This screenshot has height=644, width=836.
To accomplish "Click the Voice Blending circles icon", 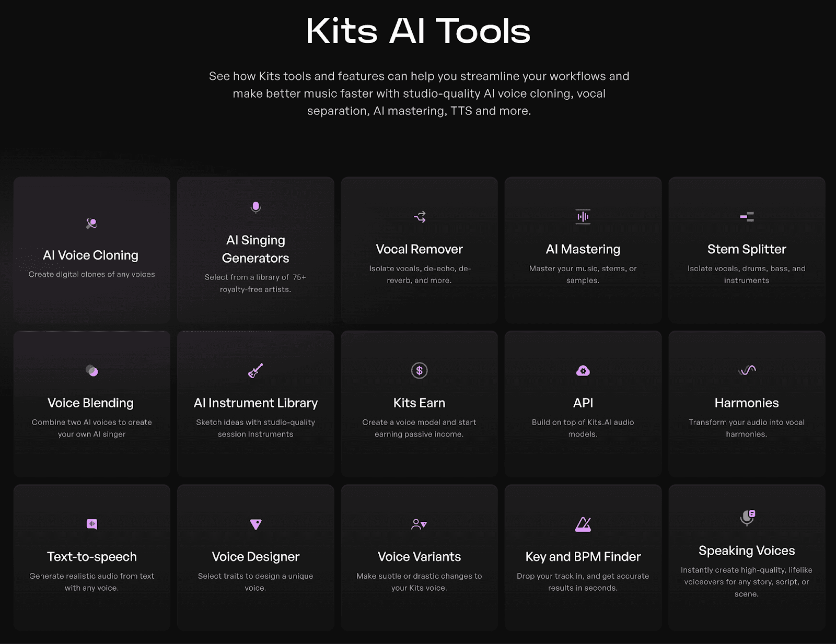I will 91,370.
